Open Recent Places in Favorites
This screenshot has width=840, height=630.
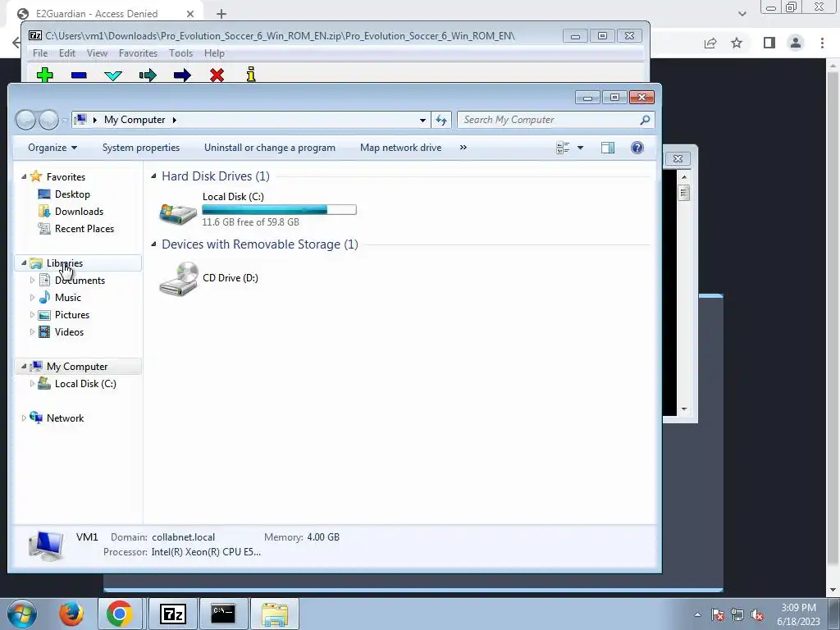[x=84, y=229]
